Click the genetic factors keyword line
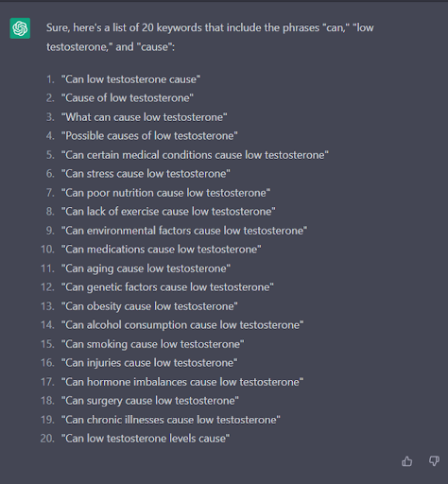 (167, 287)
